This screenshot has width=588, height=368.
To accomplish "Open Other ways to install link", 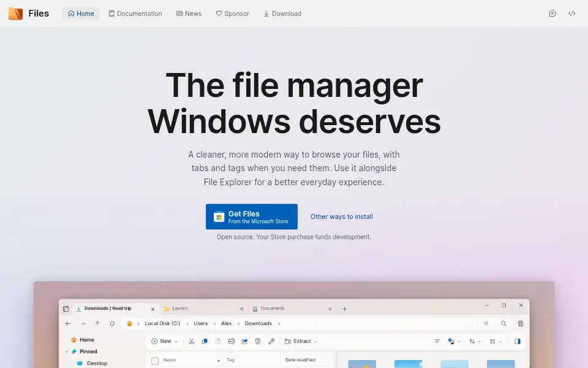I will [342, 217].
